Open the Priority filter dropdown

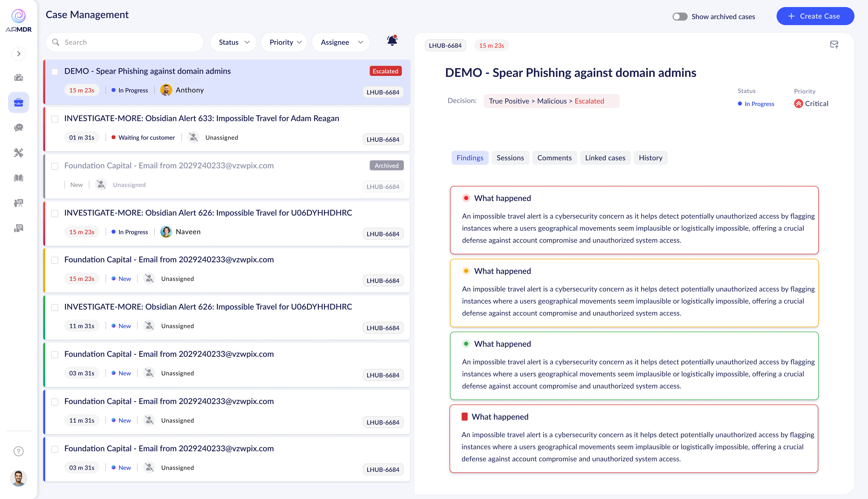click(x=285, y=42)
